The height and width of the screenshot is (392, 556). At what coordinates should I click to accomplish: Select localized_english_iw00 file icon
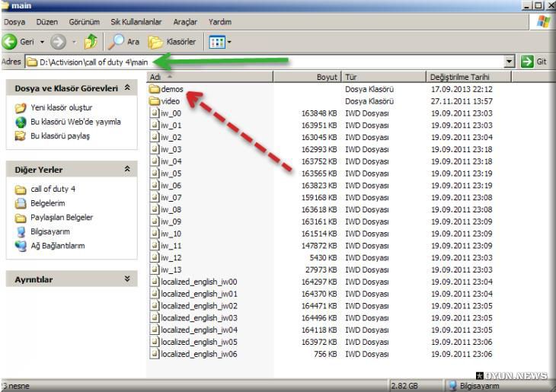pos(155,282)
